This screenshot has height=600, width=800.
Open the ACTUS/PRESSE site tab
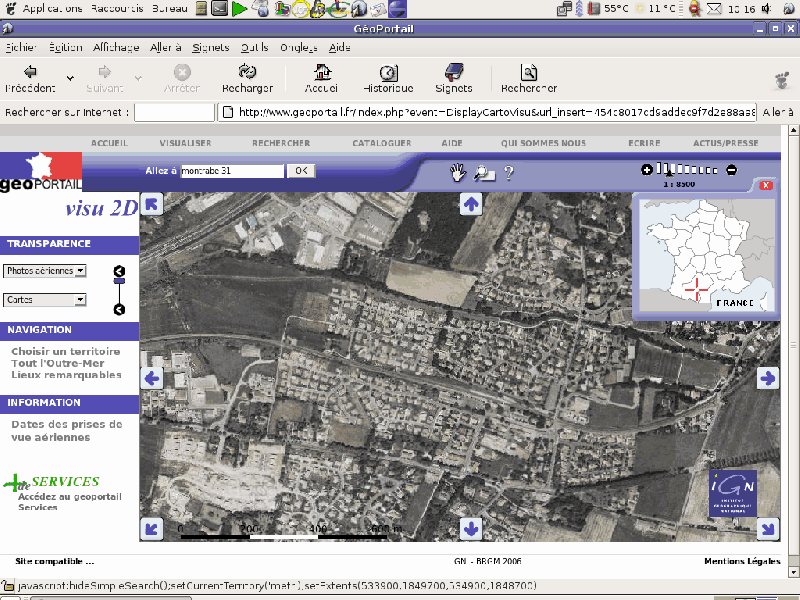pyautogui.click(x=726, y=143)
